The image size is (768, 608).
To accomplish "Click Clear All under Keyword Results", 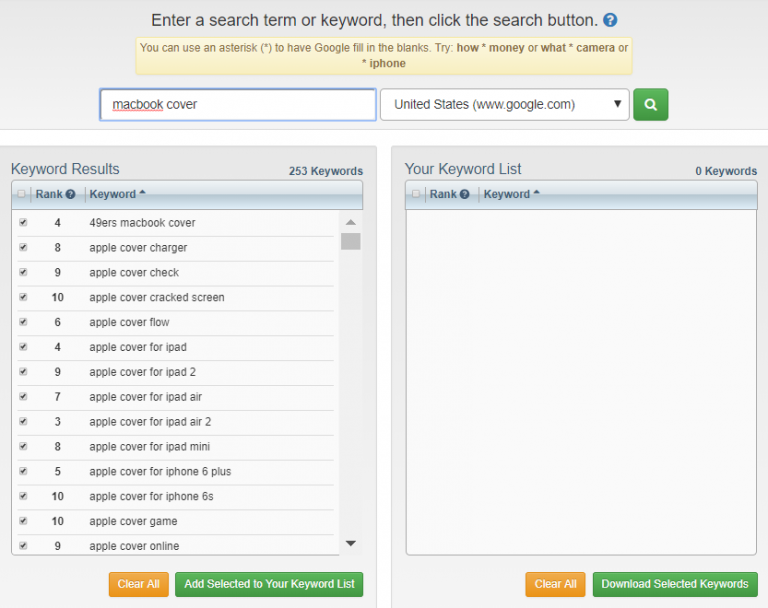I will pos(138,584).
